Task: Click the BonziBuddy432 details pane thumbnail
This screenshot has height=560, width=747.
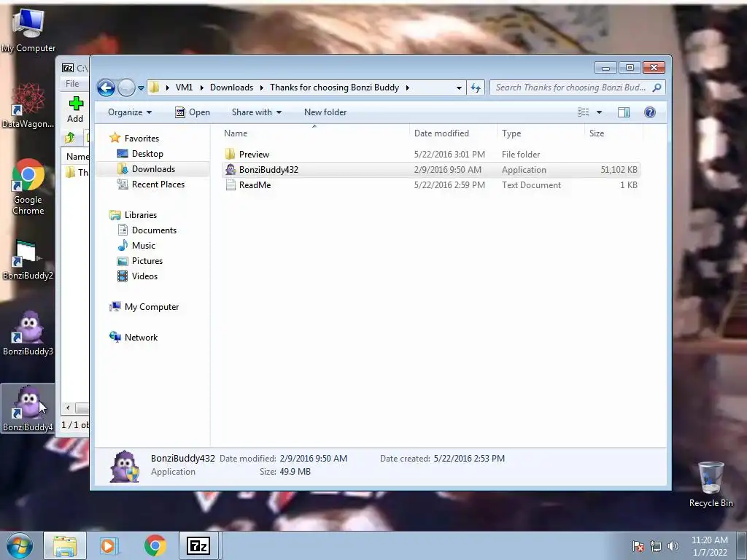Action: (124, 467)
